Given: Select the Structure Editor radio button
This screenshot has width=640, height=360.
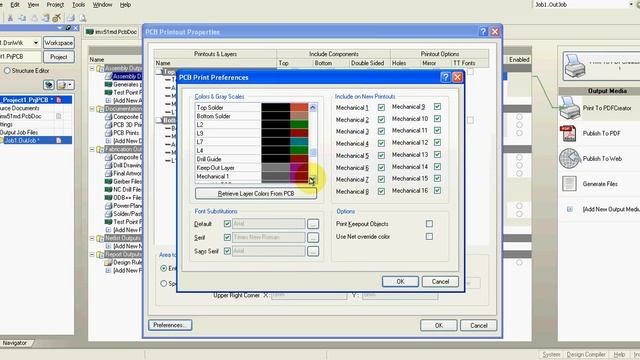Looking at the screenshot, I should (7, 71).
